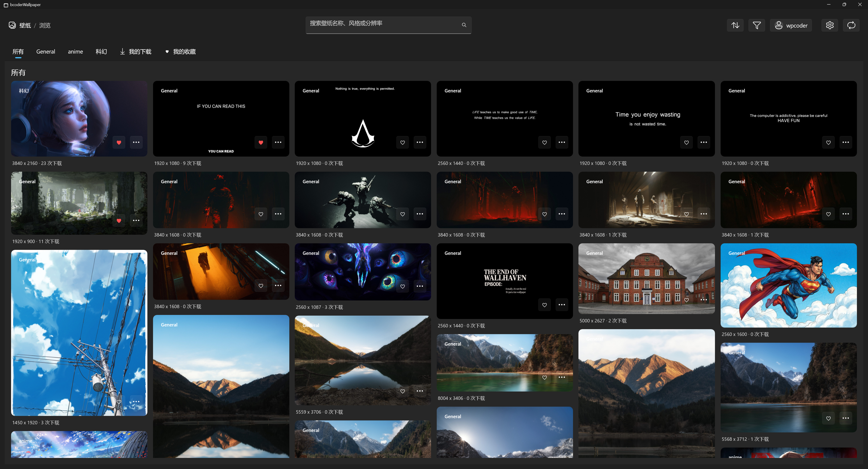Favorite the Assassin's Creed logo wallpaper
This screenshot has height=469, width=868.
402,142
